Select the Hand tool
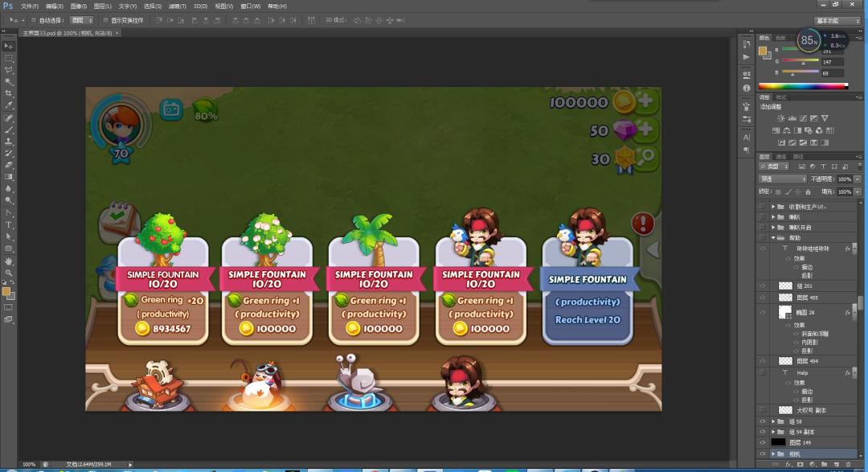The width and height of the screenshot is (868, 472). tap(10, 261)
